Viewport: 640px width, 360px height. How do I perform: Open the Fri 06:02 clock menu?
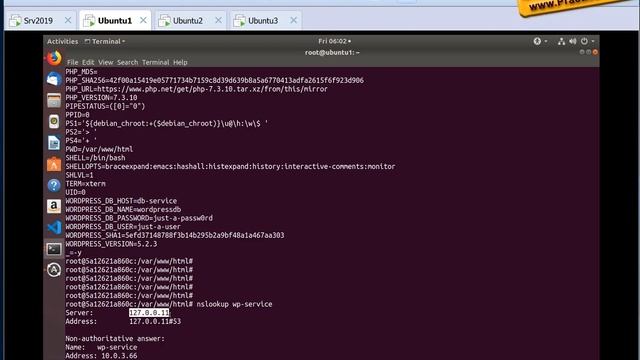[x=334, y=41]
